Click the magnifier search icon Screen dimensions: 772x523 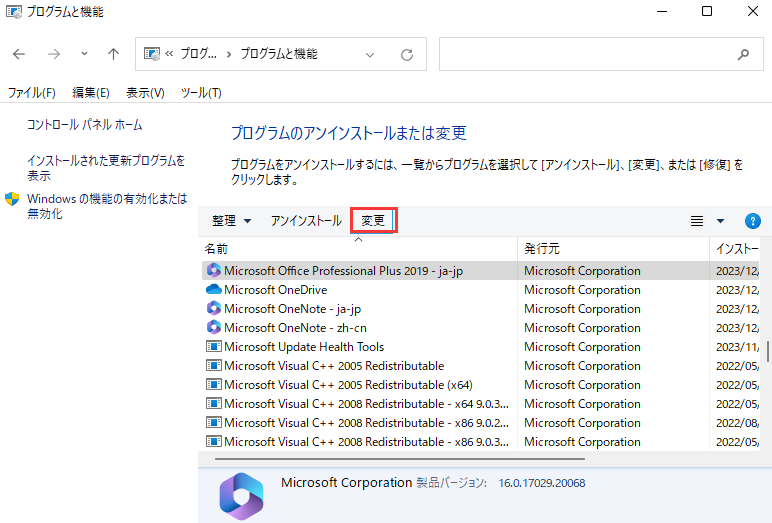pyautogui.click(x=743, y=54)
